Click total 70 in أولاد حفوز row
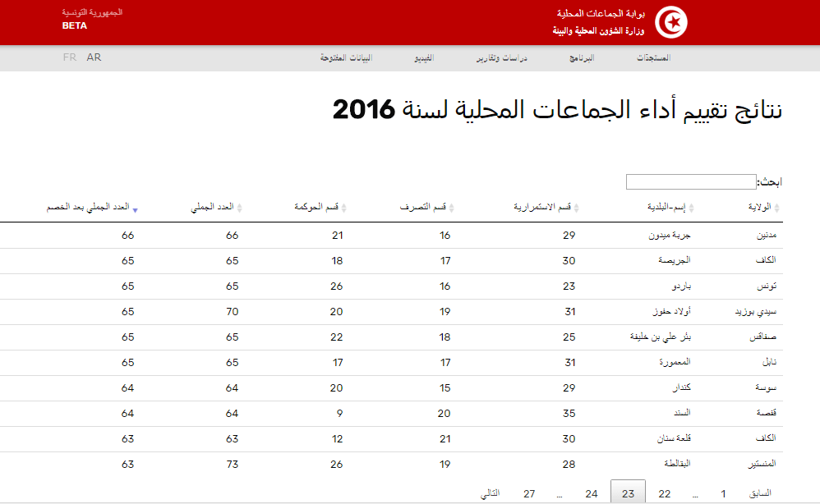The width and height of the screenshot is (820, 504). point(233,312)
